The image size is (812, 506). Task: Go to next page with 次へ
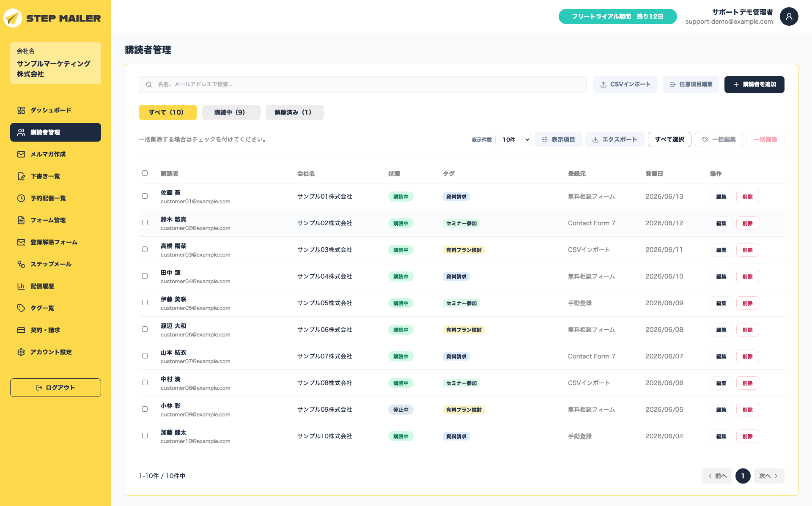[768, 476]
